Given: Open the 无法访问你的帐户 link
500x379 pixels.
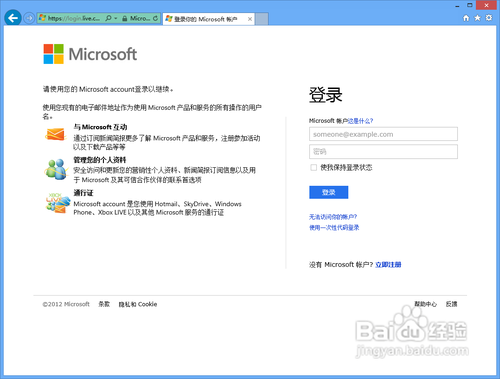Looking at the screenshot, I should point(333,217).
